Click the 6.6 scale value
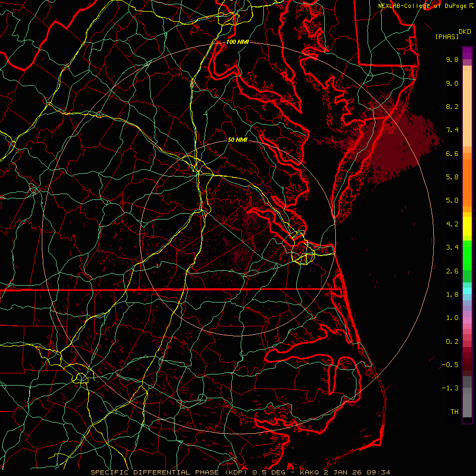The height and width of the screenshot is (476, 476). click(x=452, y=153)
